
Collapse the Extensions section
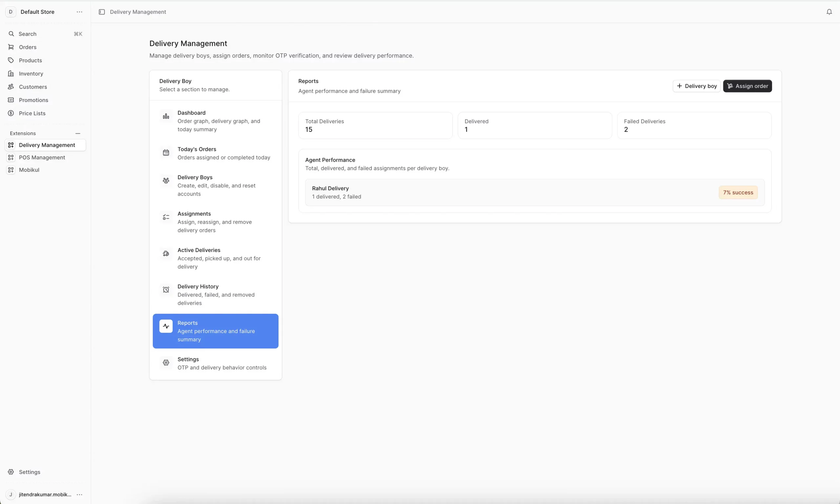(78, 134)
